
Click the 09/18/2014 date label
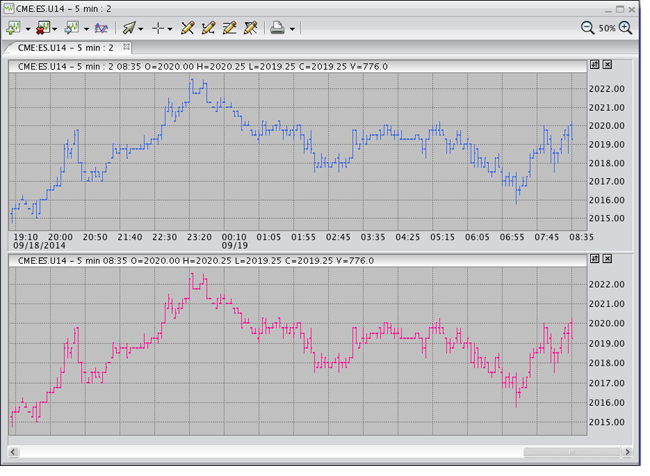(39, 245)
